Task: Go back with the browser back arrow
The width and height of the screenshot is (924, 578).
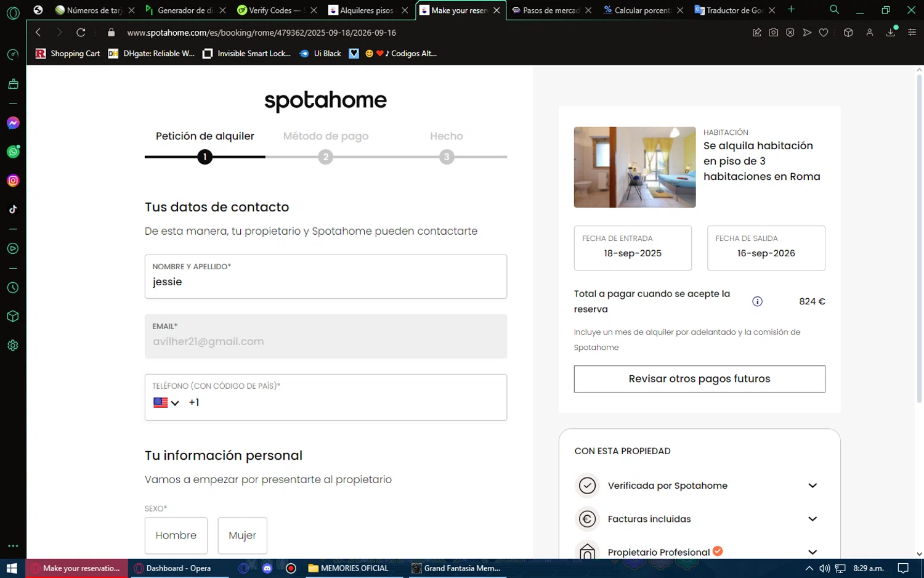Action: click(38, 33)
